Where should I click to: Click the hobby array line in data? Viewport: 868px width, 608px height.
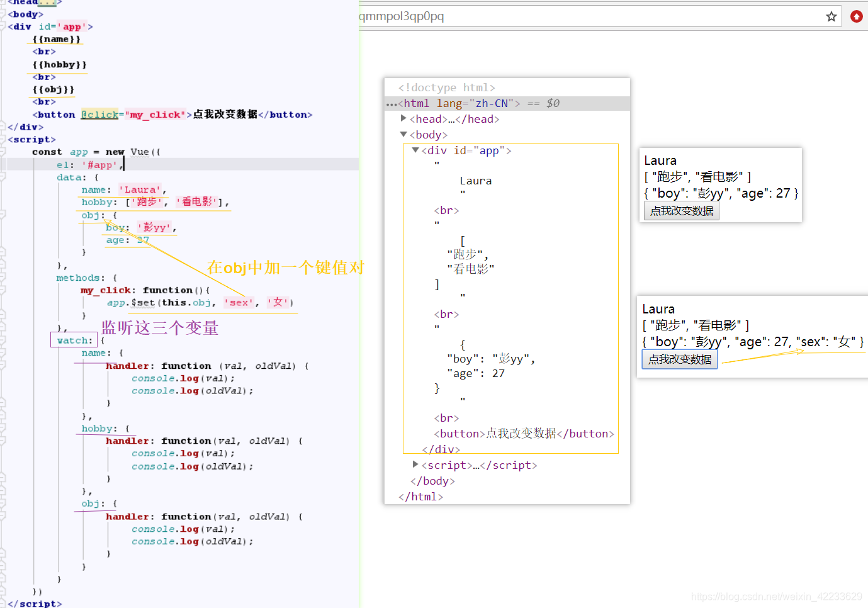click(155, 202)
